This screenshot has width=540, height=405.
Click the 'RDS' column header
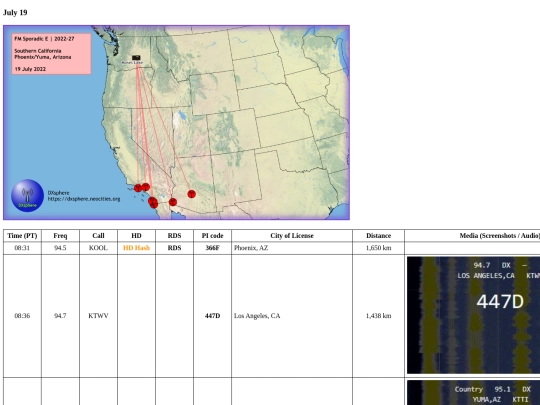(175, 236)
